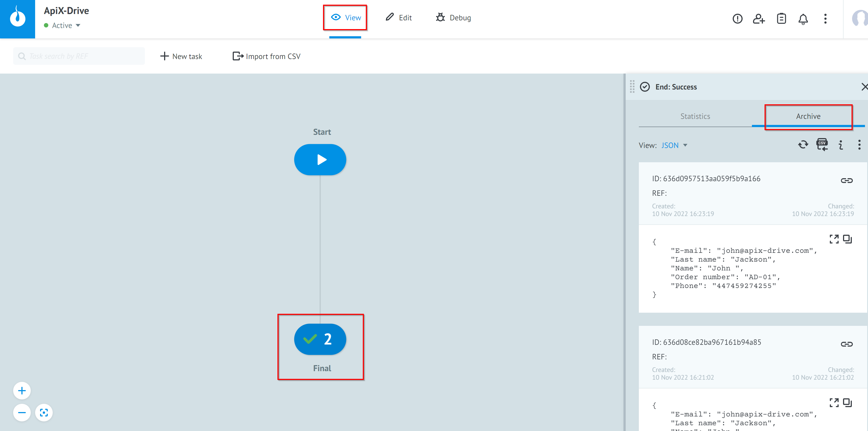Export archive to CSV icon
This screenshot has height=431, width=868.
point(822,145)
